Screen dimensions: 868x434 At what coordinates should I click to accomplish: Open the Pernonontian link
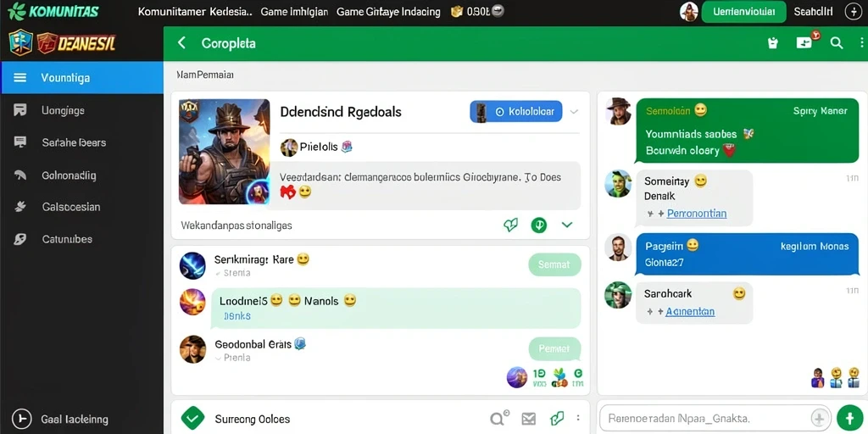coord(697,213)
